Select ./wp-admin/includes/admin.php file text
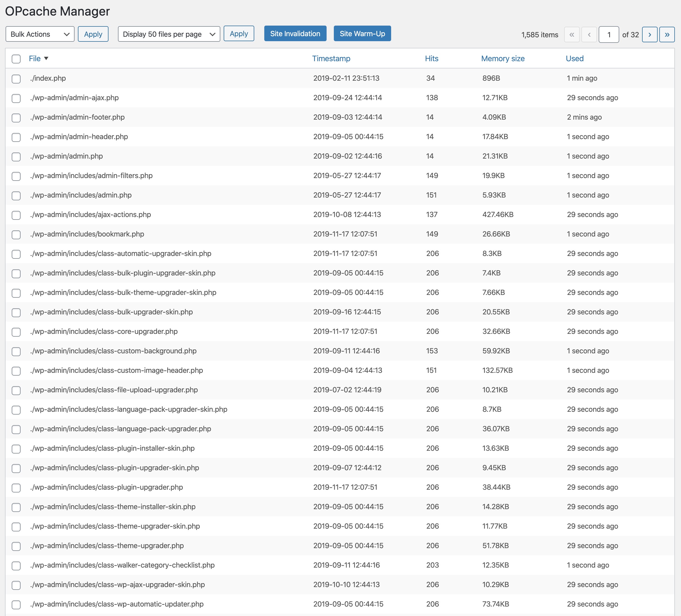681x616 pixels. pos(81,195)
